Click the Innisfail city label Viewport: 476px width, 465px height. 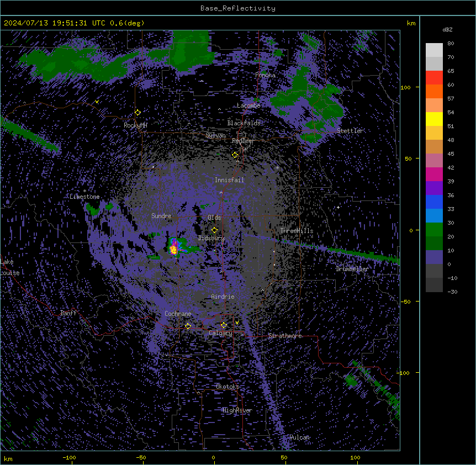click(229, 180)
